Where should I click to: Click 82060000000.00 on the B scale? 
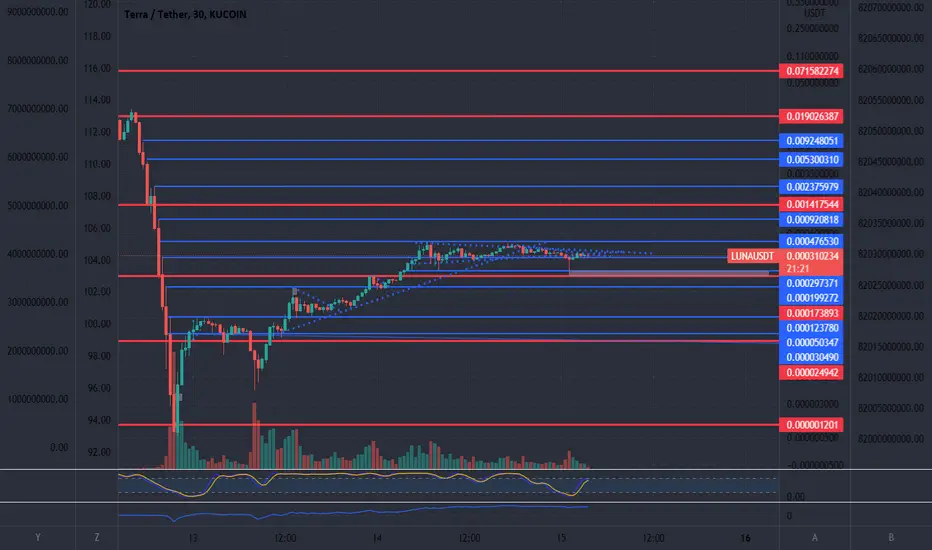pos(891,69)
